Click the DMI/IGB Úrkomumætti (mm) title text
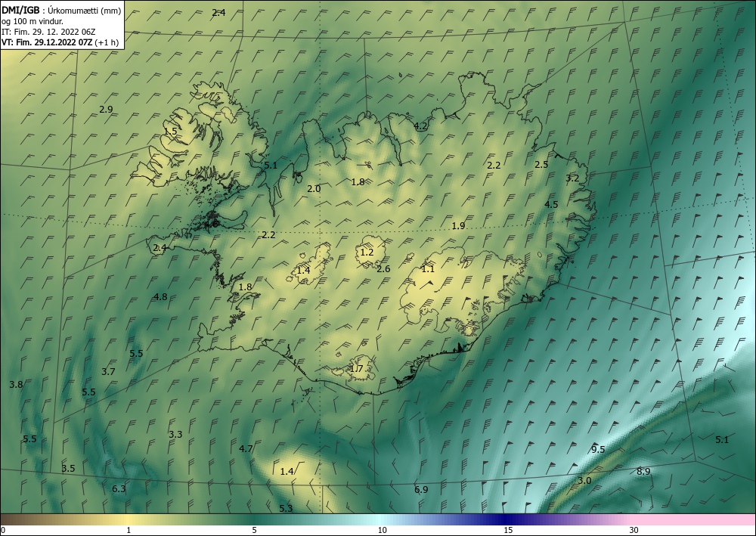756x536 pixels. [61, 11]
